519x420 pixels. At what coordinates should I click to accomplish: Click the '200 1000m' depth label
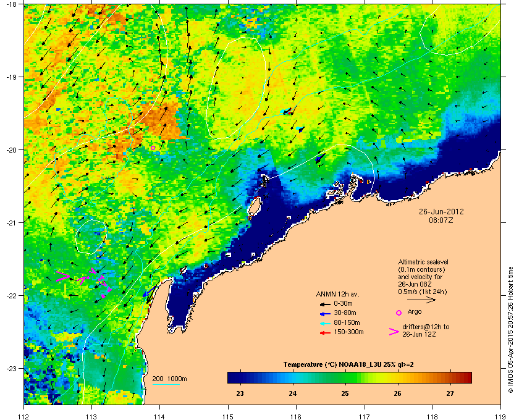click(169, 379)
